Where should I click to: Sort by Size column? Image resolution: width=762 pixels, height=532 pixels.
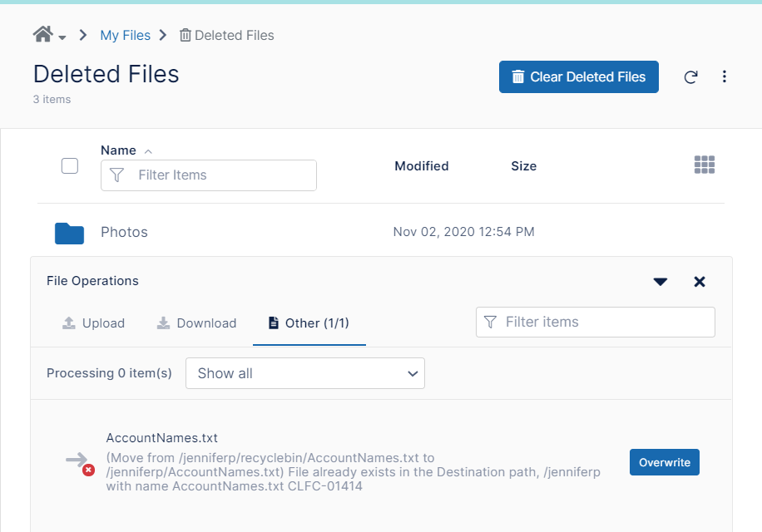click(x=523, y=166)
